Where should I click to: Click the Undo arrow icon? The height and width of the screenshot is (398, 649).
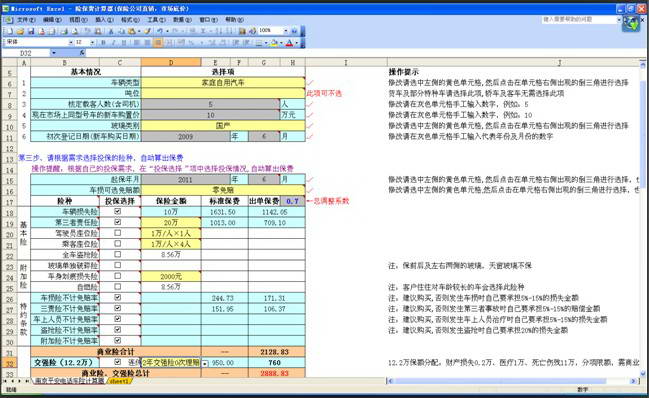point(160,31)
